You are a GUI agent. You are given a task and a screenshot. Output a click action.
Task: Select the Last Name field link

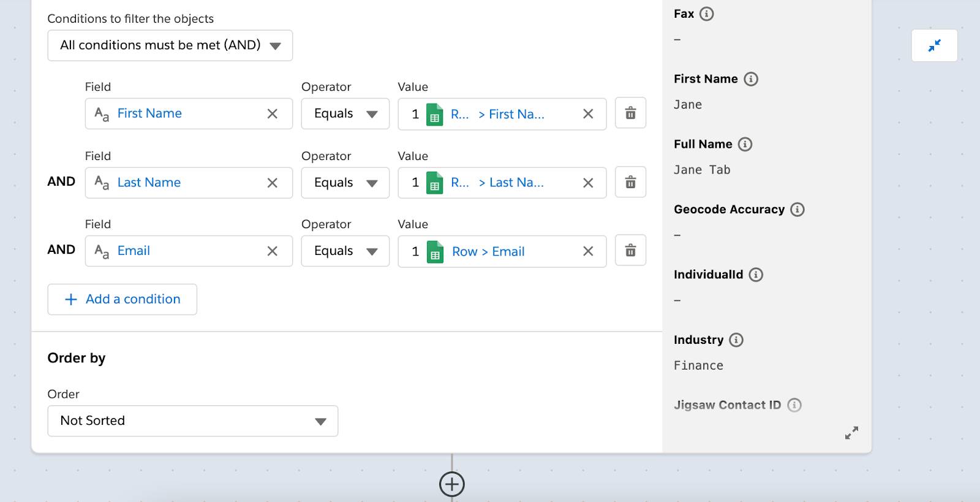tap(149, 183)
